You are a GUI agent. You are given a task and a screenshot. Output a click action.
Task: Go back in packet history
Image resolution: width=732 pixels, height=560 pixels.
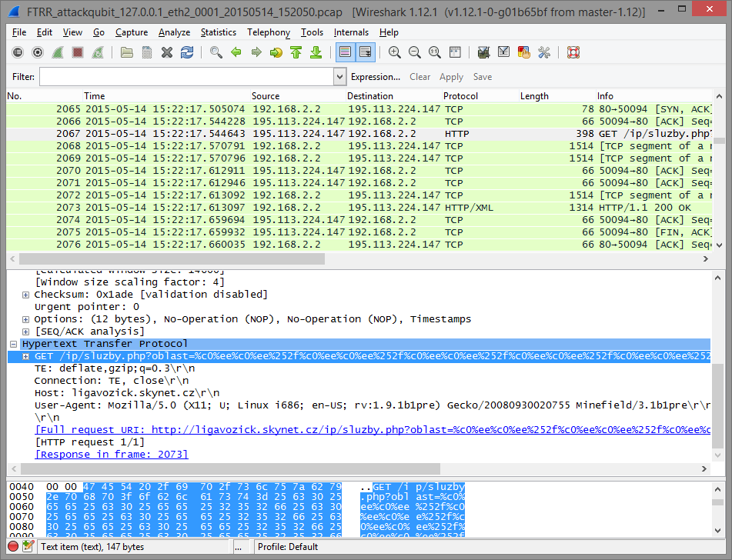click(236, 52)
